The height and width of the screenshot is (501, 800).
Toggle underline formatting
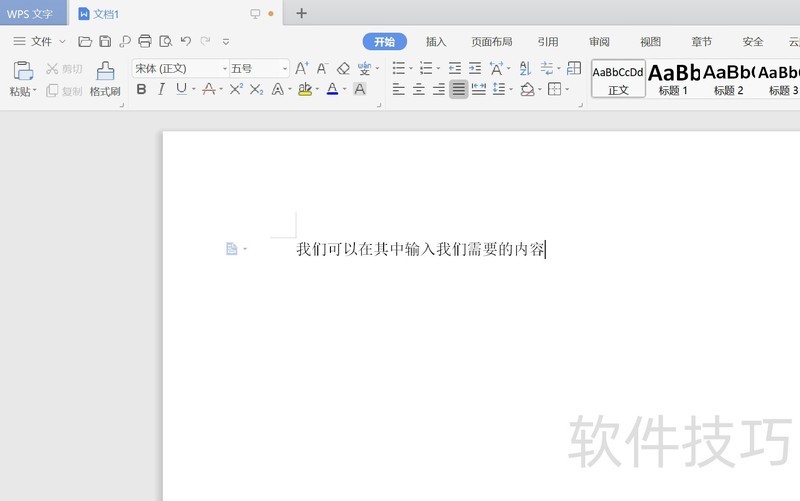[x=181, y=89]
